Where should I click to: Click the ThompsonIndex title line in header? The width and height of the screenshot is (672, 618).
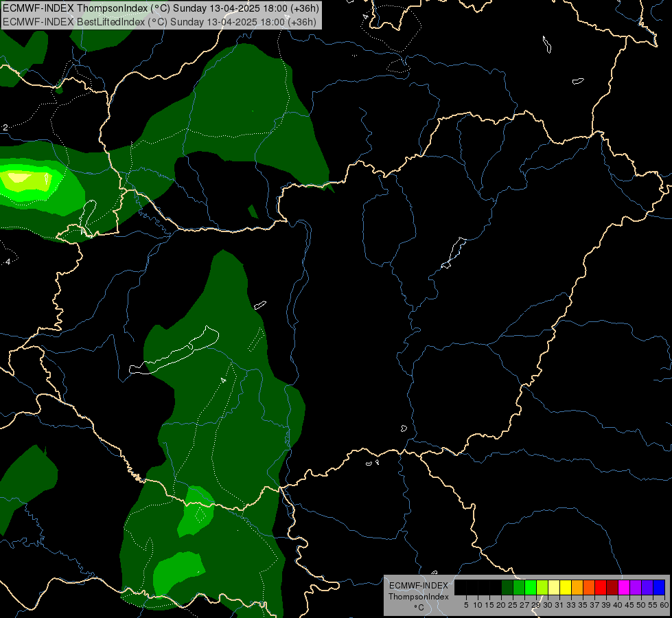pyautogui.click(x=161, y=8)
